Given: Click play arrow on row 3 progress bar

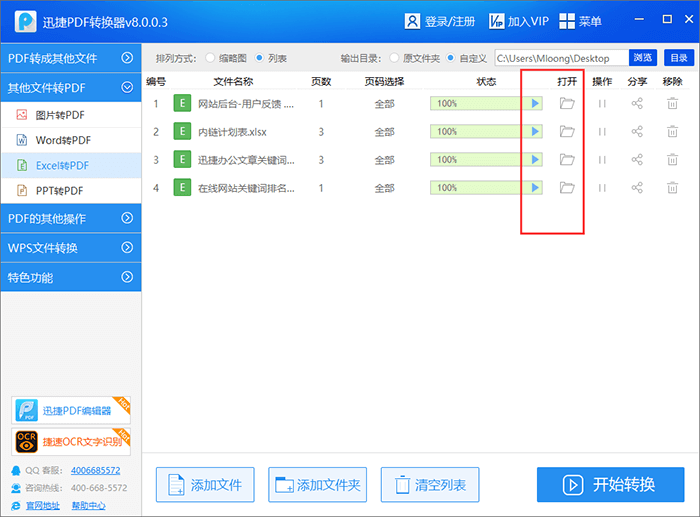Looking at the screenshot, I should point(535,160).
